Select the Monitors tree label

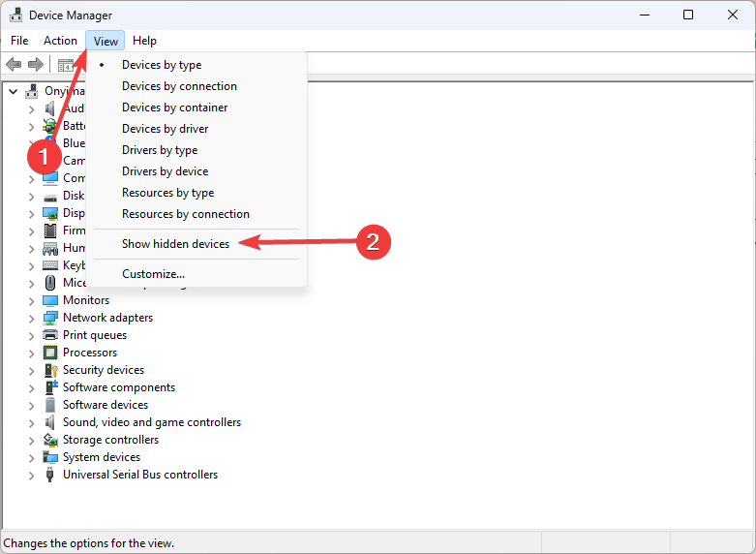86,300
